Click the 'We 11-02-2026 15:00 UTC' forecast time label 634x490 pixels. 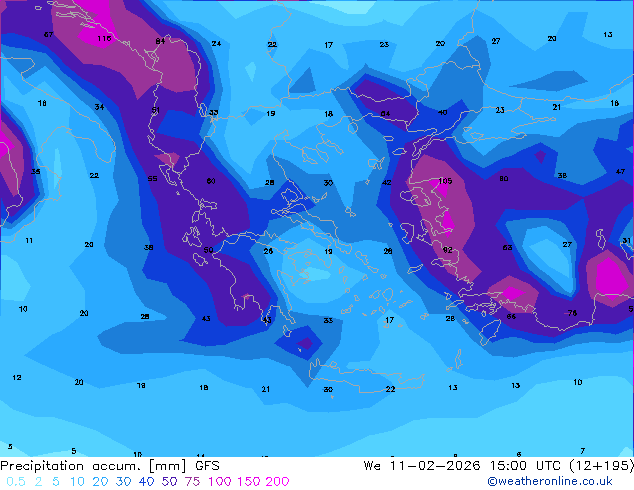pyautogui.click(x=464, y=466)
